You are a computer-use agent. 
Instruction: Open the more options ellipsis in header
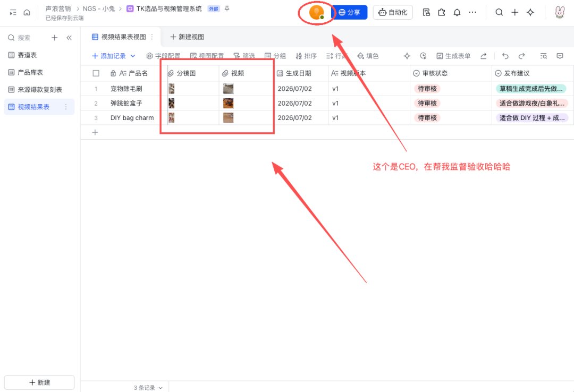click(472, 12)
